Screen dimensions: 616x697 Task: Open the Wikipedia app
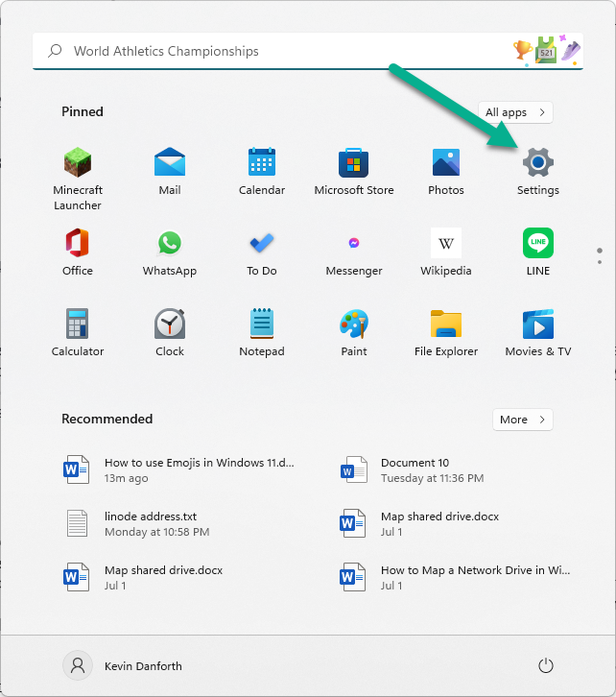(446, 252)
